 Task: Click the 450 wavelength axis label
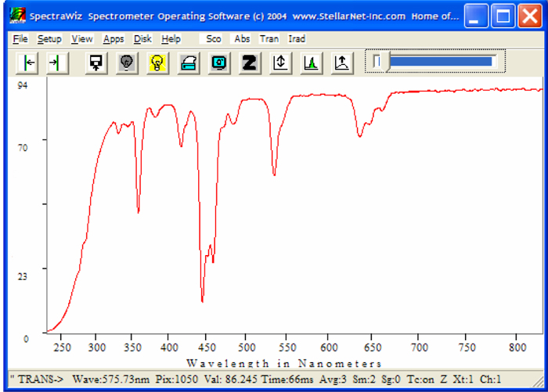click(207, 347)
